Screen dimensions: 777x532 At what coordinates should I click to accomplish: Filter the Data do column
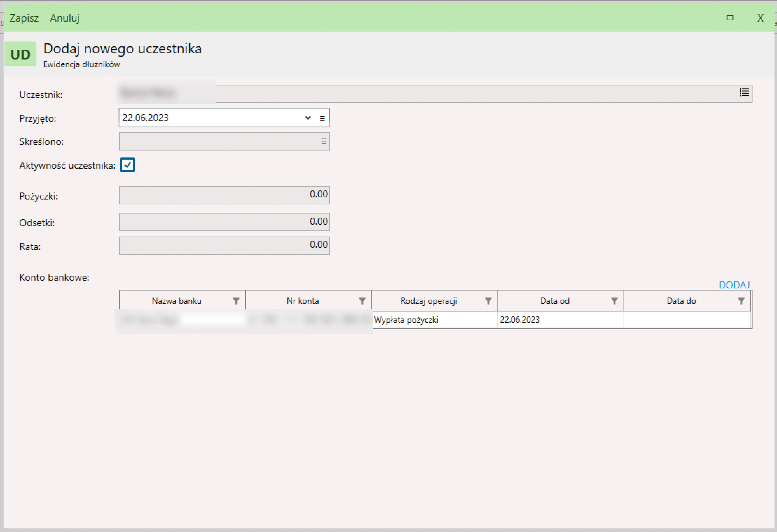click(x=741, y=301)
